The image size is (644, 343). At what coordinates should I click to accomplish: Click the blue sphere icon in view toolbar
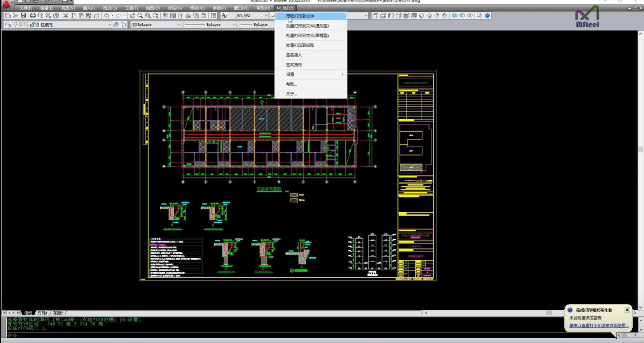point(487,16)
